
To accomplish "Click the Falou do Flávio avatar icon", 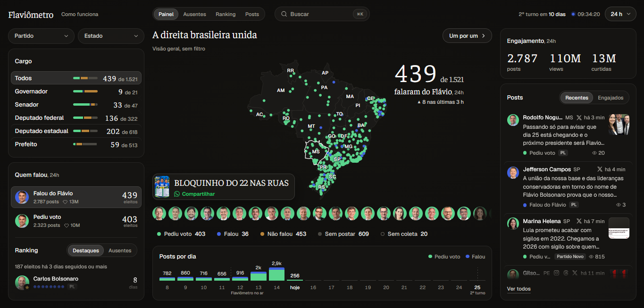I will (x=22, y=197).
